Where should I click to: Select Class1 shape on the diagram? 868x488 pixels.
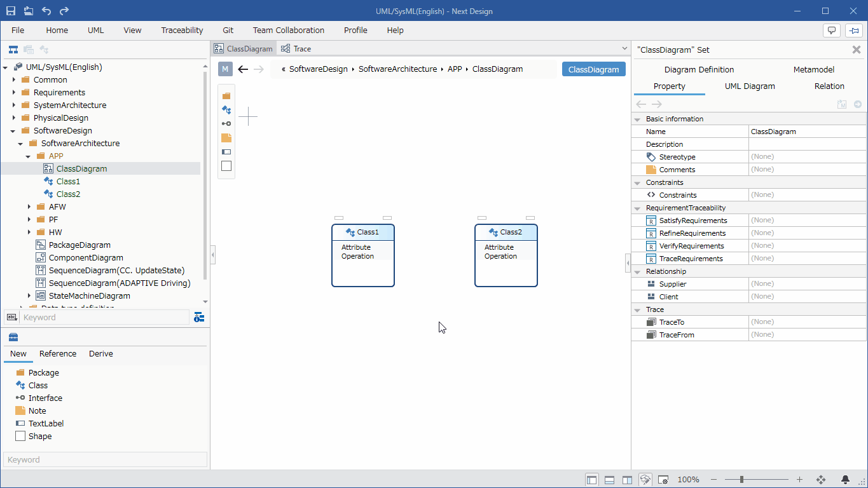click(x=363, y=255)
